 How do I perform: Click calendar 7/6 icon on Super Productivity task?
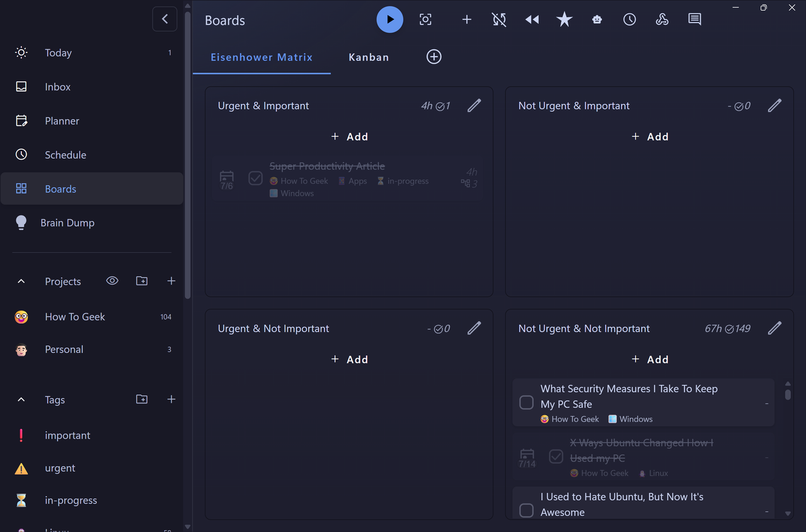[x=226, y=180]
